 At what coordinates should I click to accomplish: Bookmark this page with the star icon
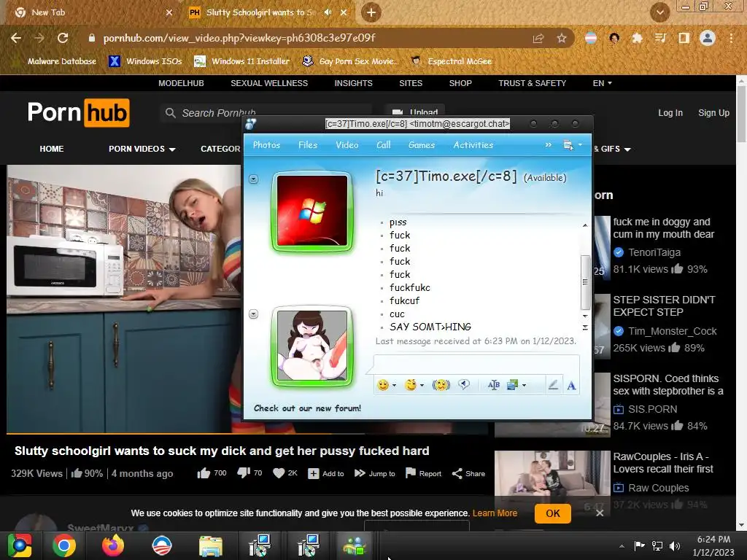[x=562, y=38]
